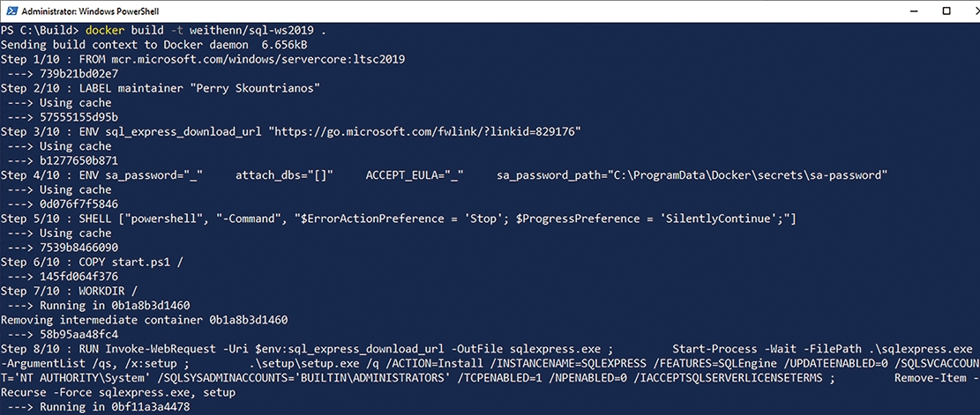Click the yellow 'docker' command word
The width and height of the screenshot is (980, 415).
tap(104, 31)
